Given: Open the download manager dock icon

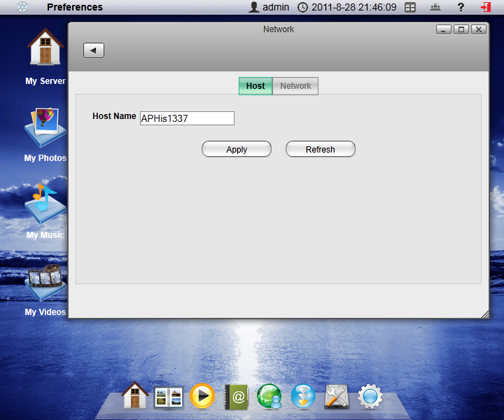Looking at the screenshot, I should click(x=303, y=397).
